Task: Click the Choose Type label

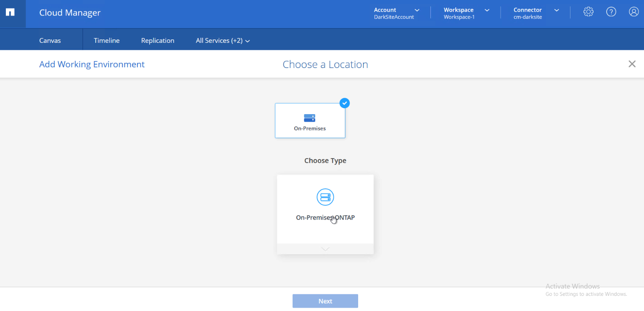Action: click(325, 160)
